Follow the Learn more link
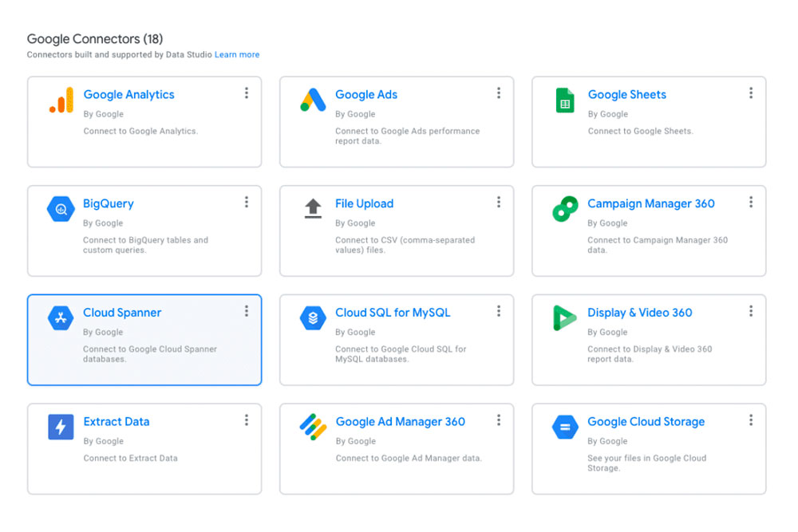 (x=237, y=54)
